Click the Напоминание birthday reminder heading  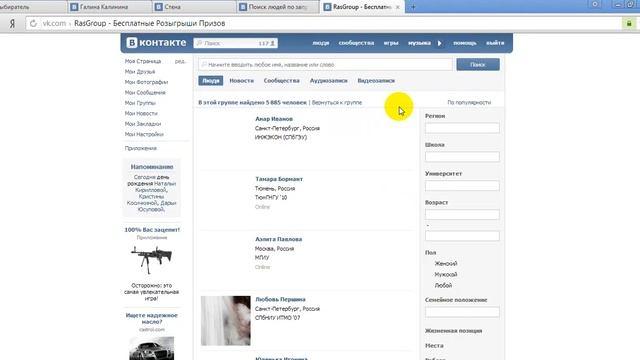[x=152, y=167]
